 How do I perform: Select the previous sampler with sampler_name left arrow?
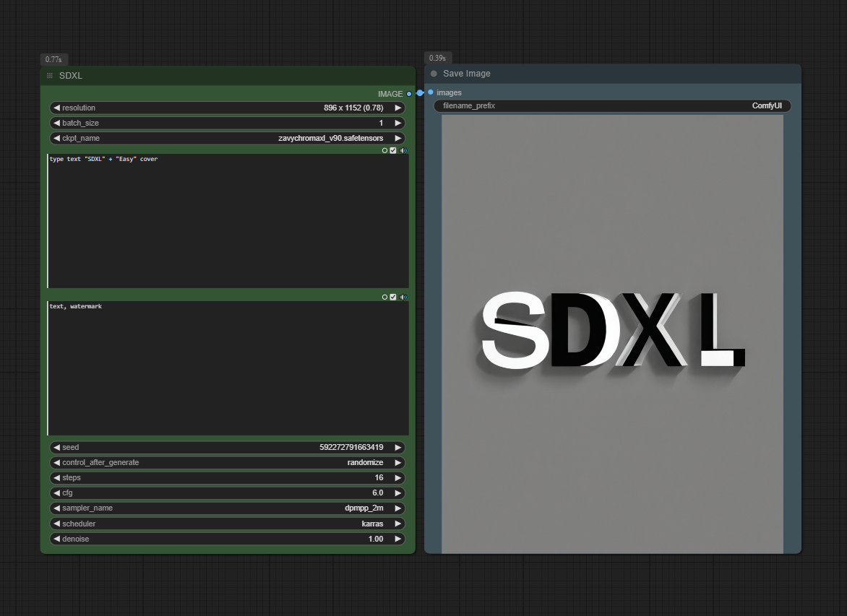(56, 508)
